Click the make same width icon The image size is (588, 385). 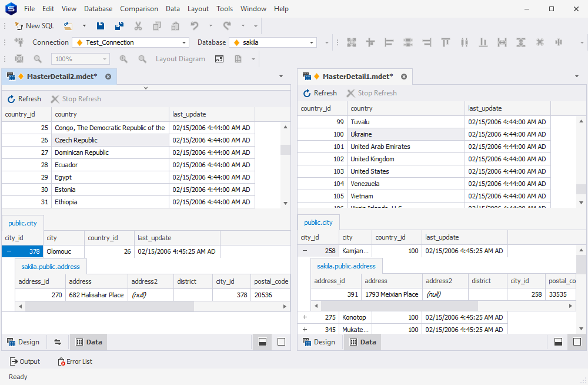point(502,42)
